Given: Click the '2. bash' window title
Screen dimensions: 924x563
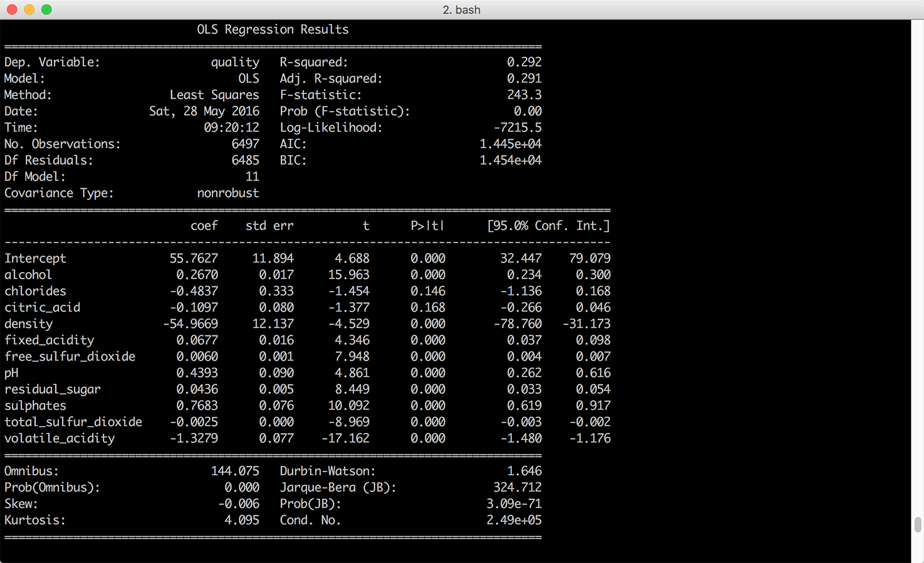Looking at the screenshot, I should coord(461,10).
